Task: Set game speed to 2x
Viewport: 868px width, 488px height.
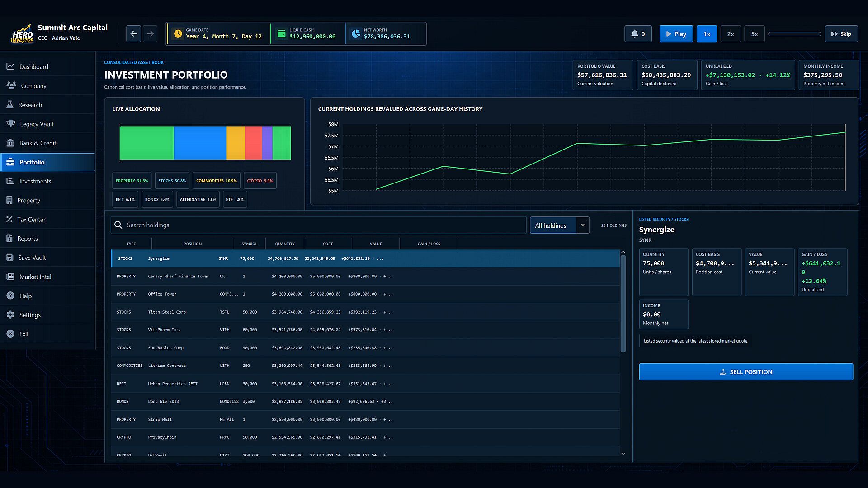Action: [x=731, y=34]
